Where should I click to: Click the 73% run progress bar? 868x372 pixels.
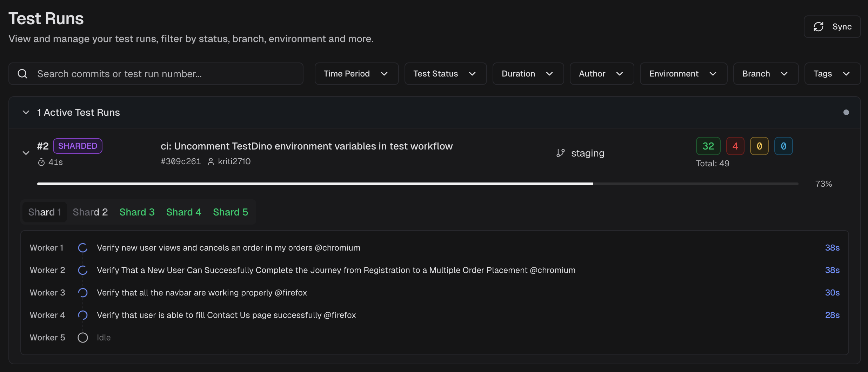pos(418,184)
